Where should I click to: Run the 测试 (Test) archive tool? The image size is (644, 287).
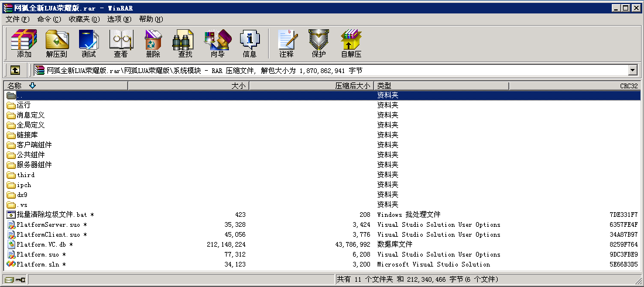point(88,43)
